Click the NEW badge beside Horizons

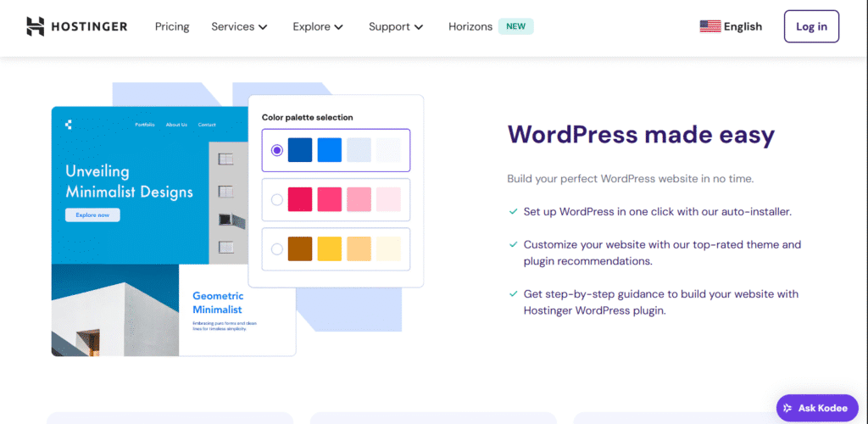[x=516, y=26]
